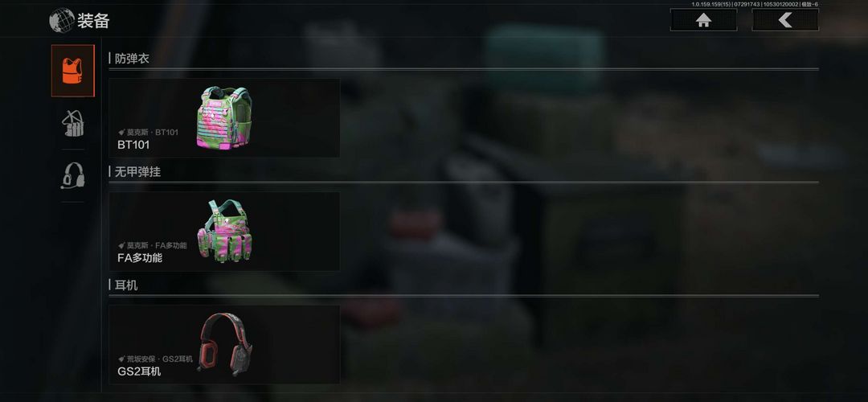Click the small tag icon before 莫克斯·BT101
Screen dimensions: 868x402
[122, 133]
